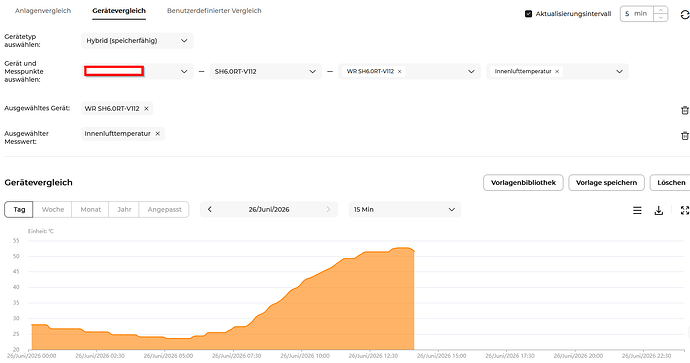Select the Jahr time range
This screenshot has width=690, height=363.
coord(124,209)
